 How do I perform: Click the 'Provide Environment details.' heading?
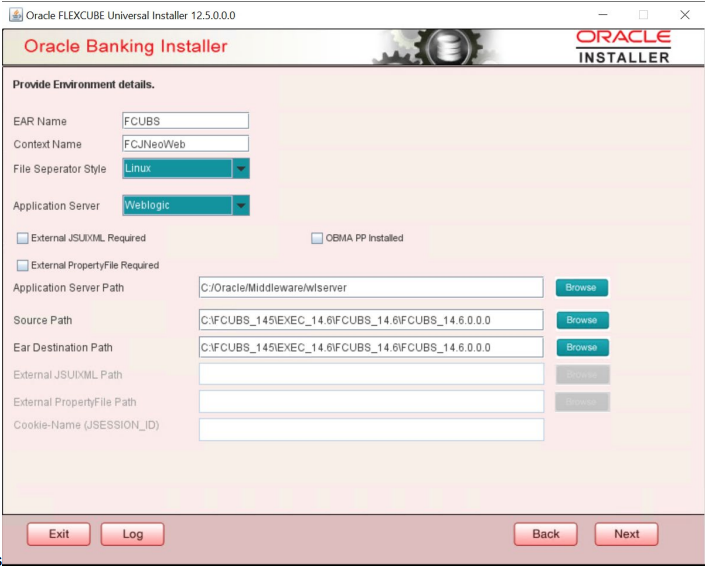click(x=84, y=85)
